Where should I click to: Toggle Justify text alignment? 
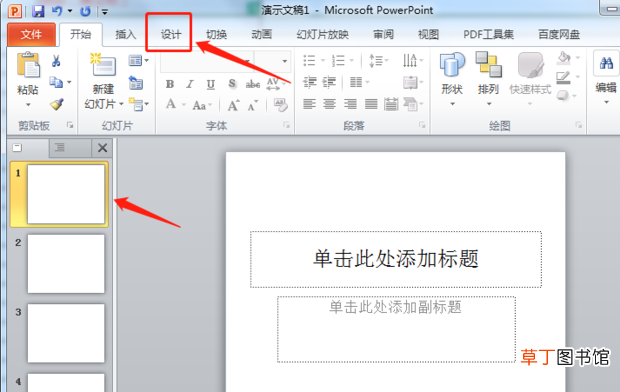371,104
